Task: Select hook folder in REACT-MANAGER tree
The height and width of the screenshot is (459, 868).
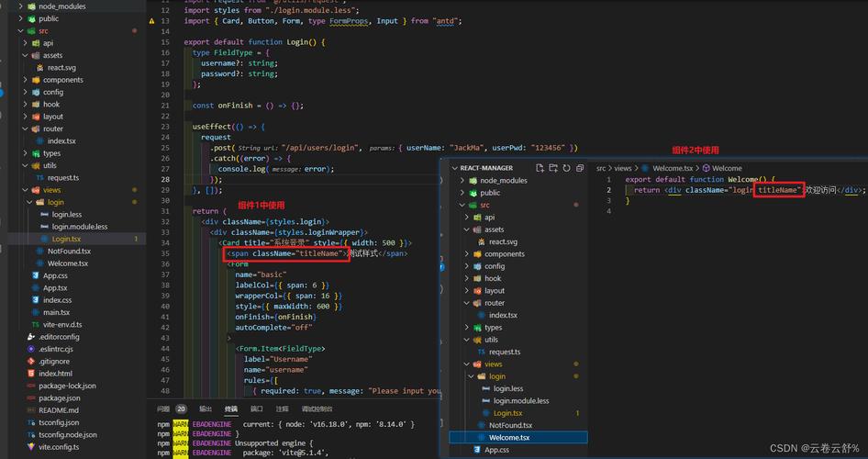Action: (x=493, y=278)
